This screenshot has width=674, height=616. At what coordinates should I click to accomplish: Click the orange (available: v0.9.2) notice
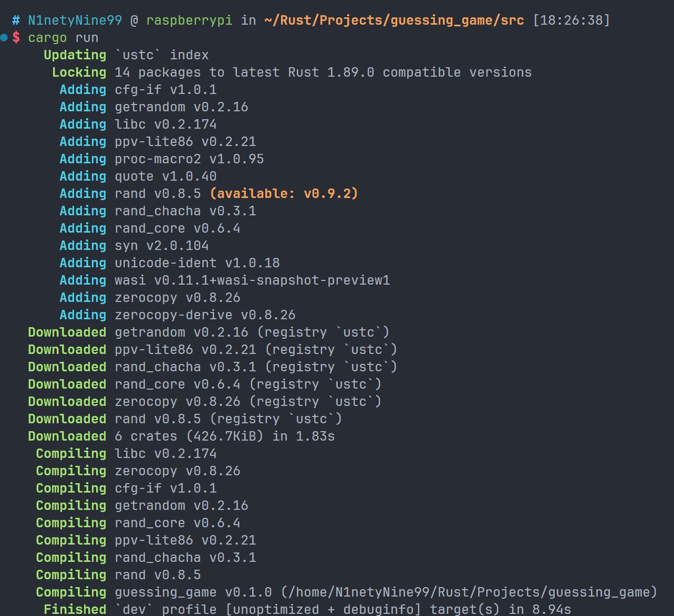(284, 194)
